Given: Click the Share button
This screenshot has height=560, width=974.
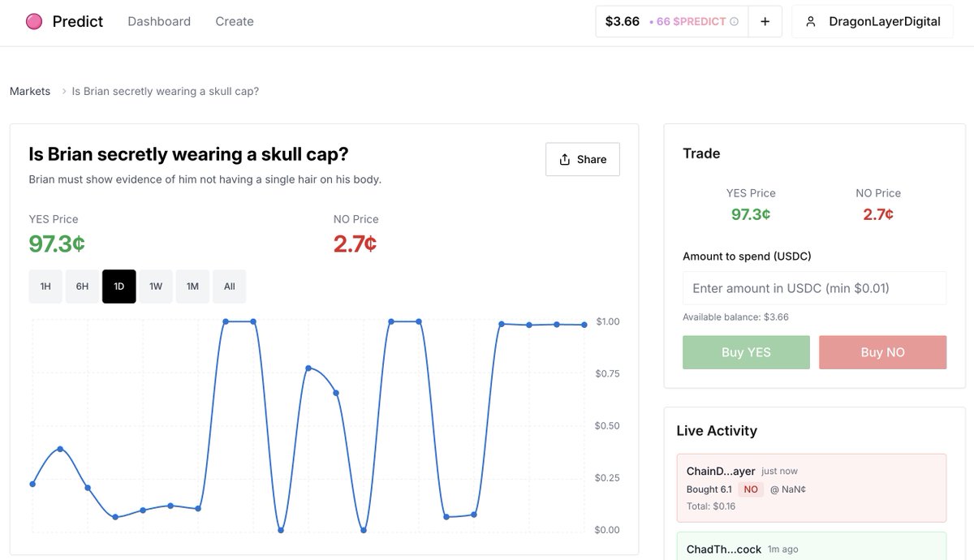Looking at the screenshot, I should 583,160.
